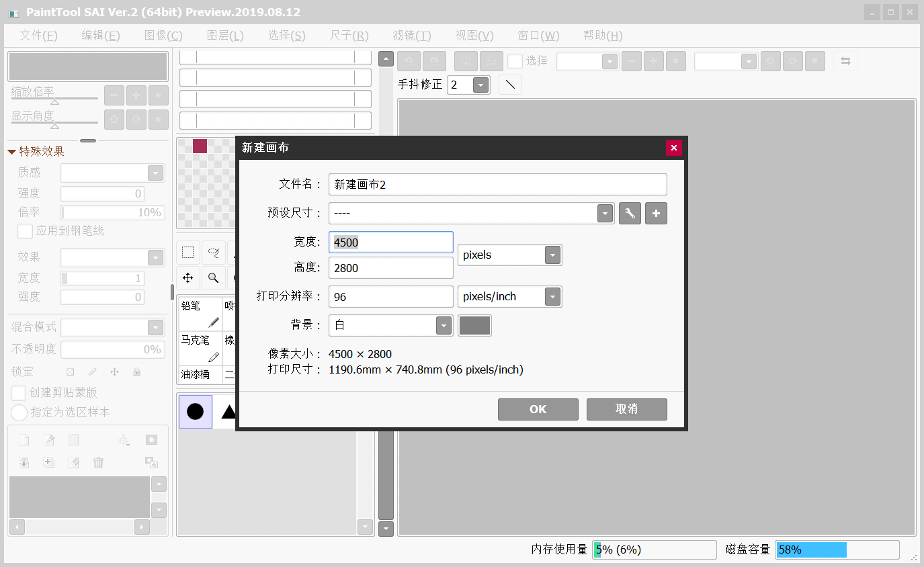
Task: Click the lock opacity checkerboard icon
Action: 70,372
